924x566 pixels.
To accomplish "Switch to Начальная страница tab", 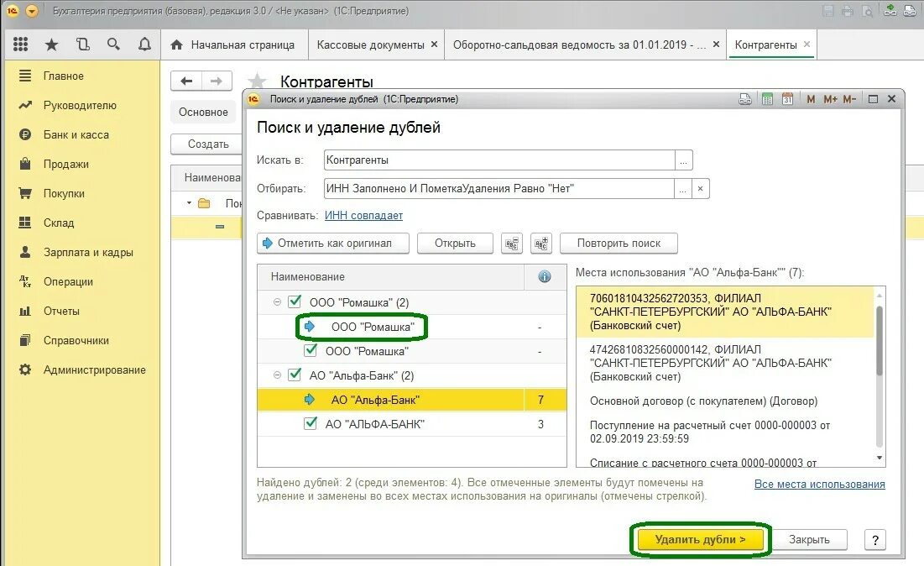I will pyautogui.click(x=232, y=45).
